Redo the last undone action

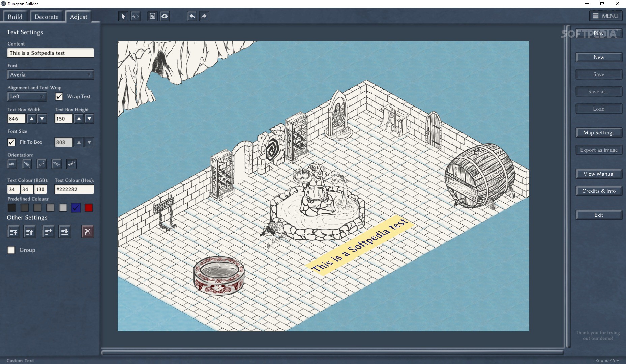click(x=204, y=16)
